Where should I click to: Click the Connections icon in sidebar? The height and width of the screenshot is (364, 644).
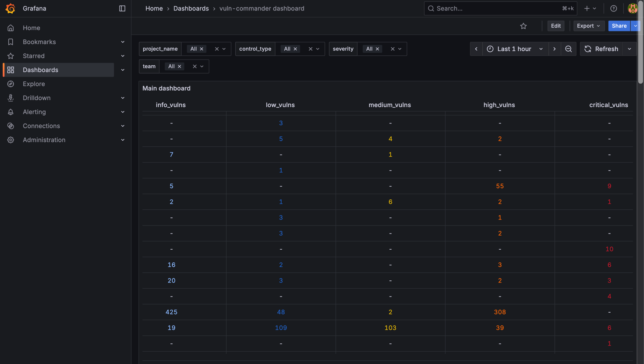coord(11,126)
